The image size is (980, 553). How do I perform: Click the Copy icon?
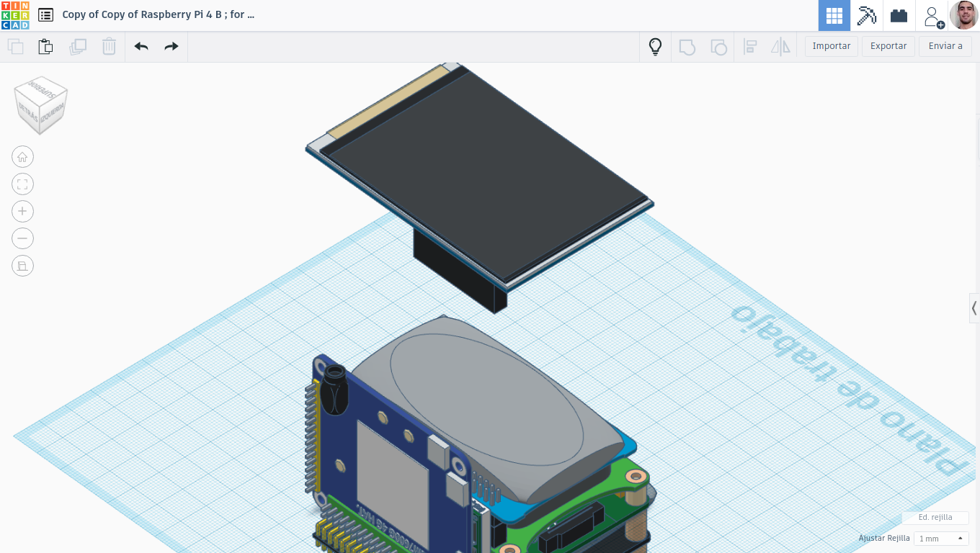(x=15, y=47)
